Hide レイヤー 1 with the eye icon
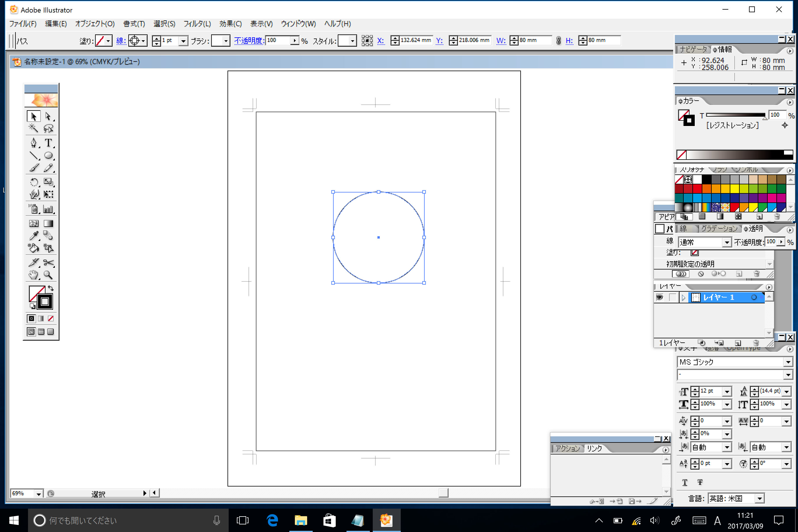 (659, 297)
